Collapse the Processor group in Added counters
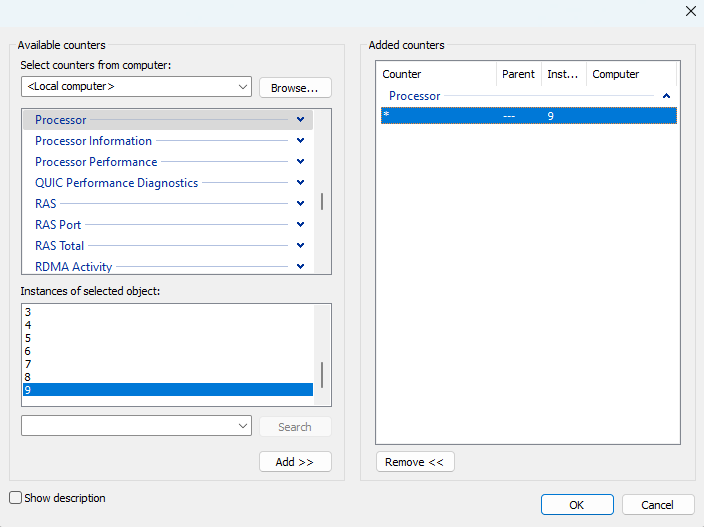Image resolution: width=704 pixels, height=527 pixels. (666, 96)
